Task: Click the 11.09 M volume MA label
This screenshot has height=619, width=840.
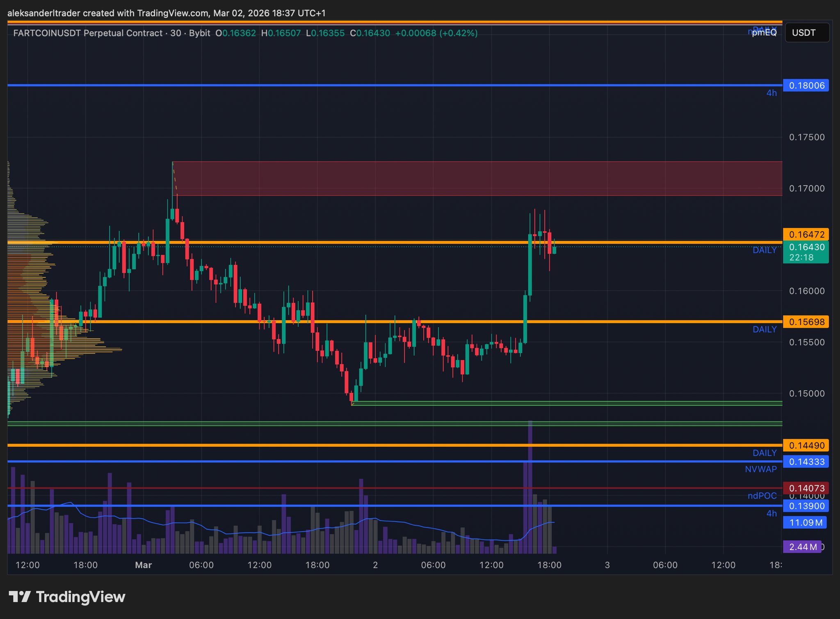Action: point(805,523)
